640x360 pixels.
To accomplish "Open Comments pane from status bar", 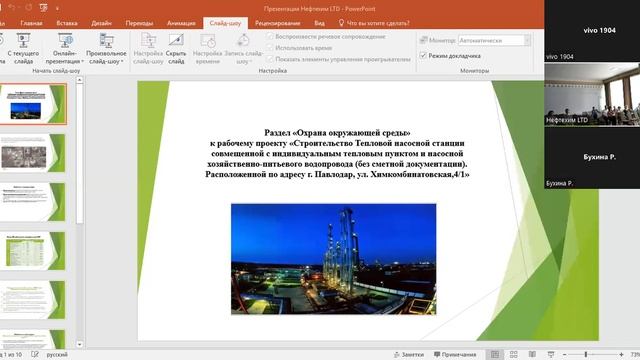I will (455, 354).
